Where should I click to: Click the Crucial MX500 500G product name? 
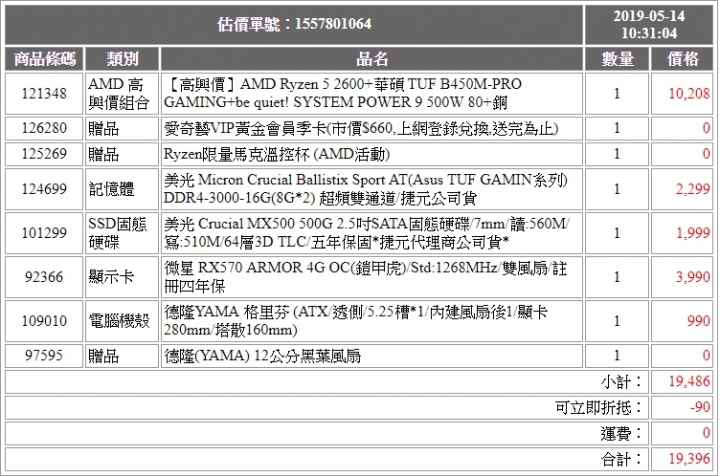[367, 233]
